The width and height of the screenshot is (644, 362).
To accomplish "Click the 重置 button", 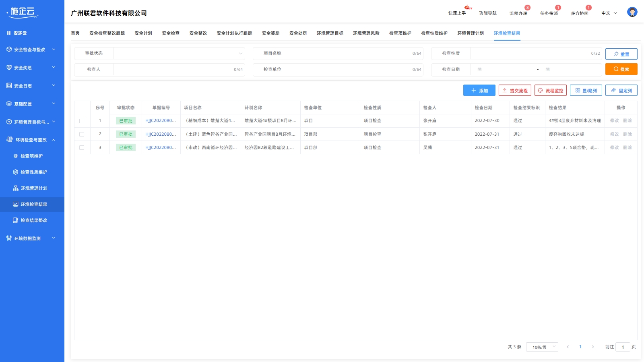I will coord(621,54).
